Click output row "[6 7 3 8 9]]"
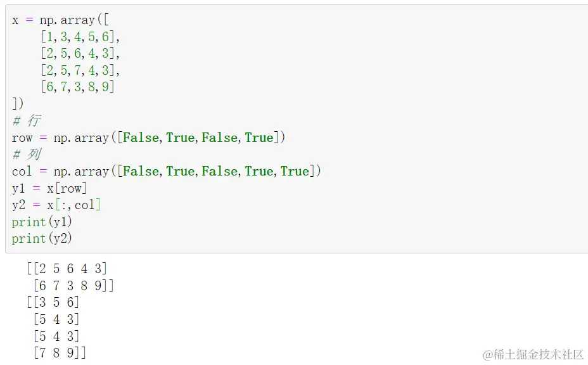This screenshot has height=365, width=588. pyautogui.click(x=73, y=286)
